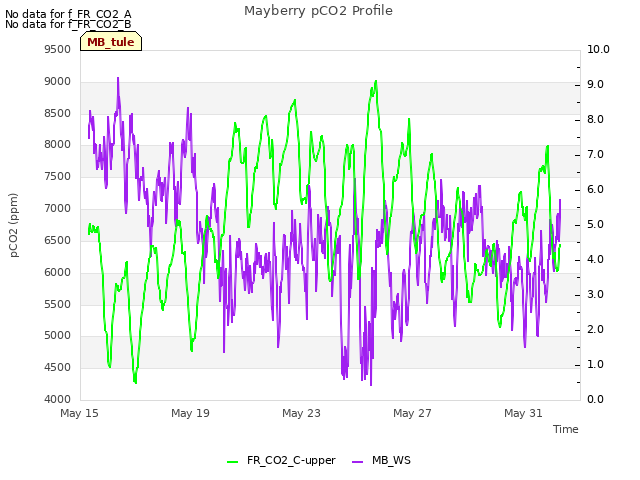The width and height of the screenshot is (640, 480).
Task: Click the purple MB_WS legend swatch
Action: [x=357, y=462]
